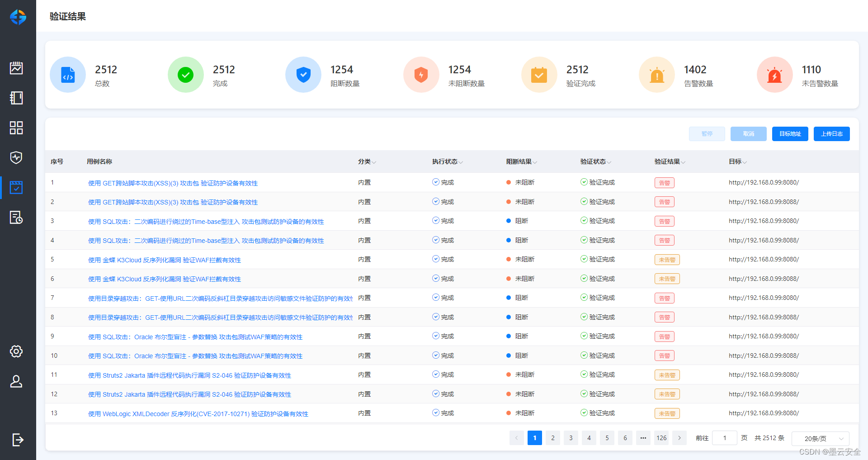Click the 共 2512 条 total count text
Image resolution: width=868 pixels, height=460 pixels.
tap(769, 438)
